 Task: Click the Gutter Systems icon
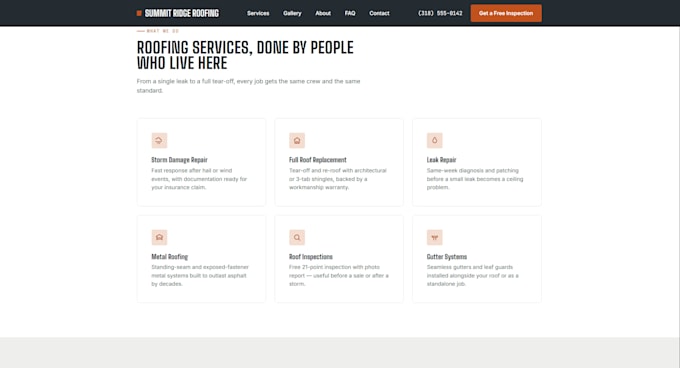[x=435, y=237]
